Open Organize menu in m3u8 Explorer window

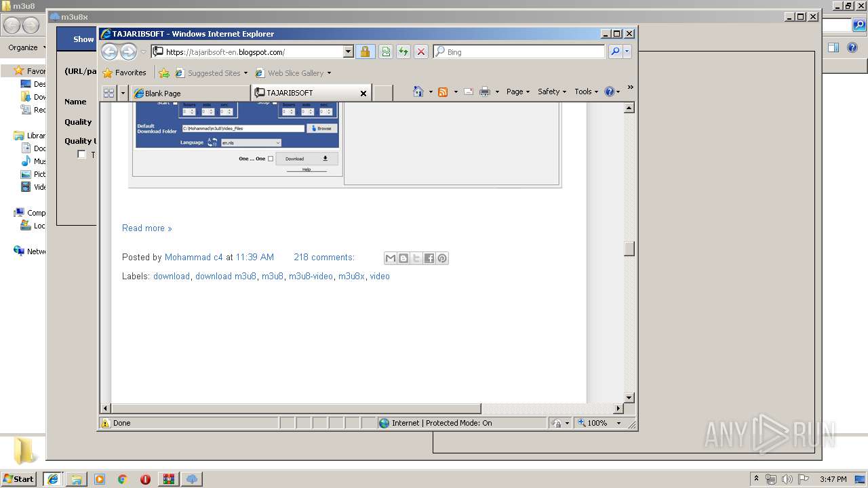[x=26, y=47]
